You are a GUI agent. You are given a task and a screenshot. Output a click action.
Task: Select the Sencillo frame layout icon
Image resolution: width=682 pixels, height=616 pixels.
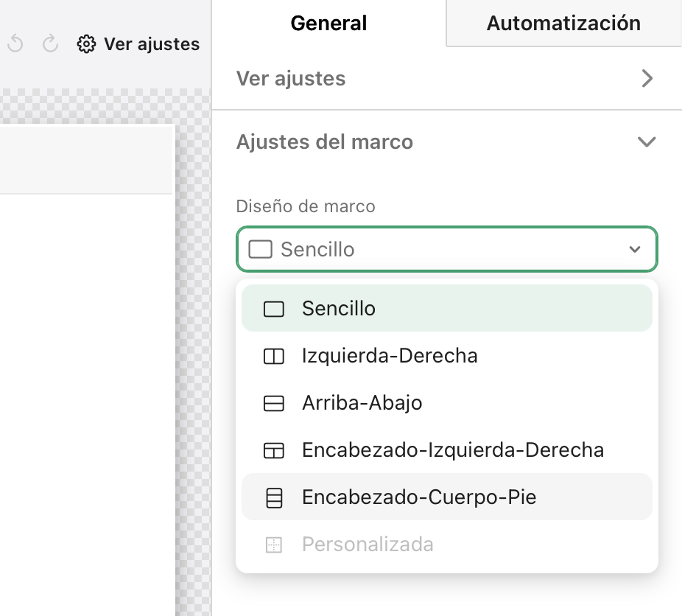coord(273,309)
